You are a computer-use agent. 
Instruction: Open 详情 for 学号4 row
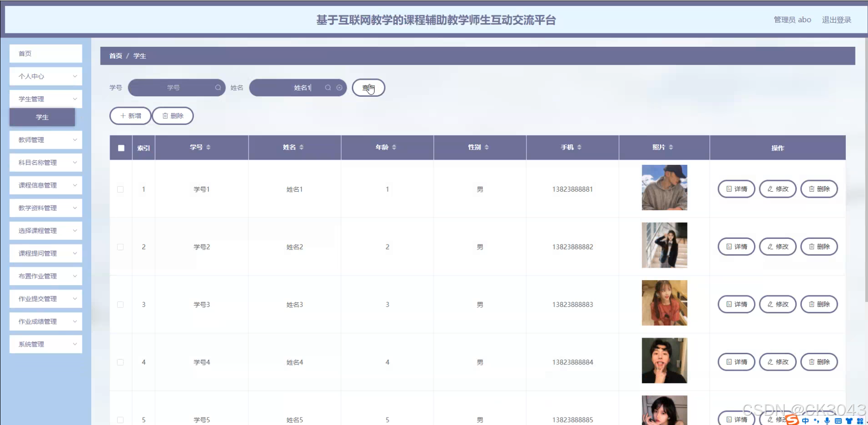[x=737, y=362]
